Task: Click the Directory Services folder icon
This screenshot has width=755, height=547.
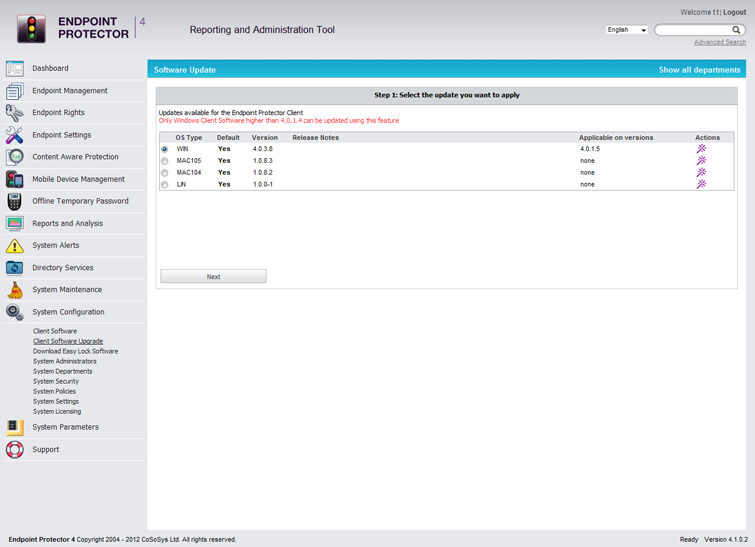Action: [x=14, y=268]
